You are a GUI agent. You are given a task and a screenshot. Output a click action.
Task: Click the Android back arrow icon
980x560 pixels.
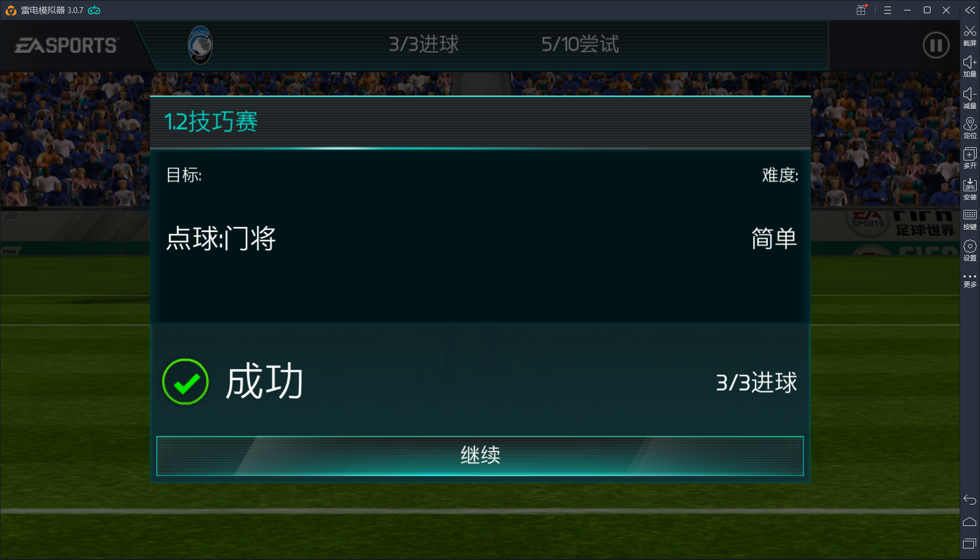coord(970,500)
